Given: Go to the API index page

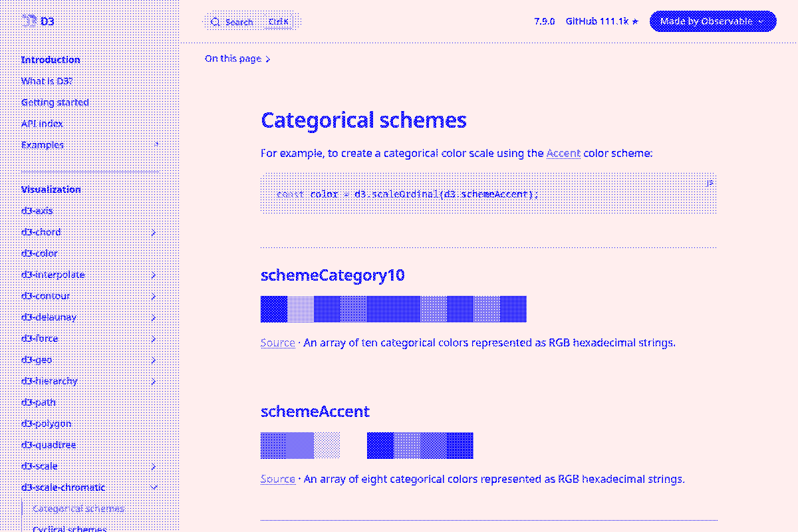Looking at the screenshot, I should 42,124.
